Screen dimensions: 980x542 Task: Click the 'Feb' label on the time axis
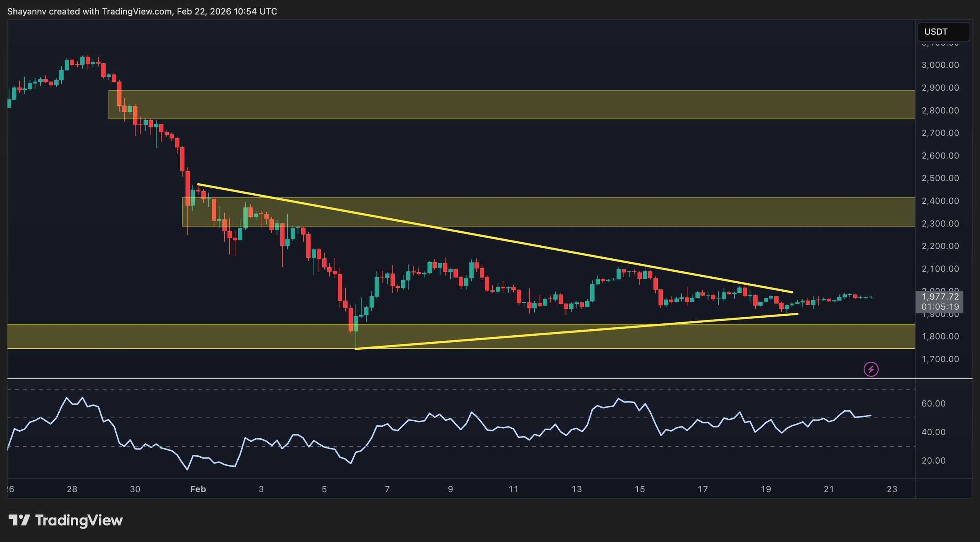tap(198, 489)
